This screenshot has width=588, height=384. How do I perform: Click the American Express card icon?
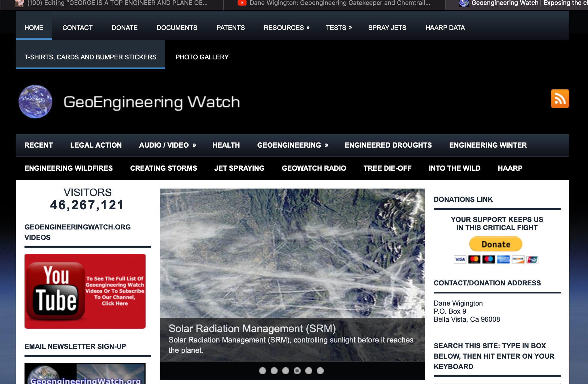coord(503,259)
